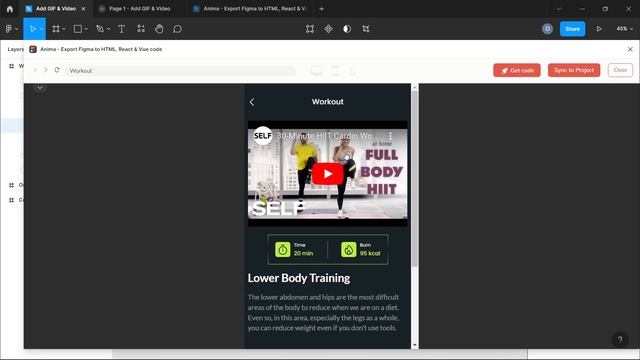Viewport: 640px width, 360px height.
Task: Open the shape tools dropdown arrow
Action: (86, 29)
